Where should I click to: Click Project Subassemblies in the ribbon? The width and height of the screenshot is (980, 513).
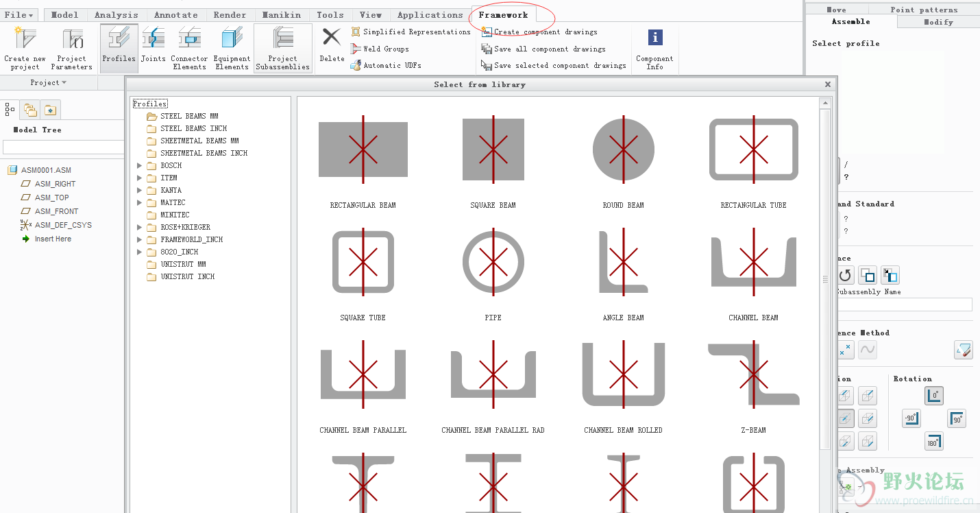point(282,48)
